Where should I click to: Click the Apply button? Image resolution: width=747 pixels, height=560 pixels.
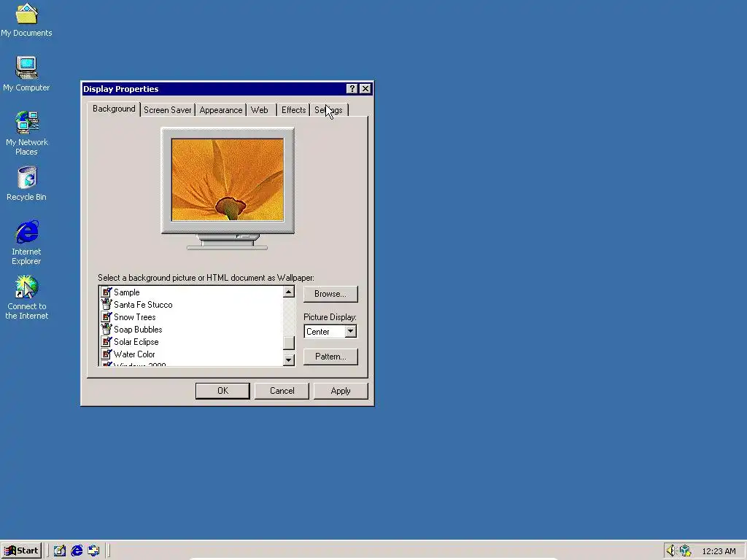[341, 391]
